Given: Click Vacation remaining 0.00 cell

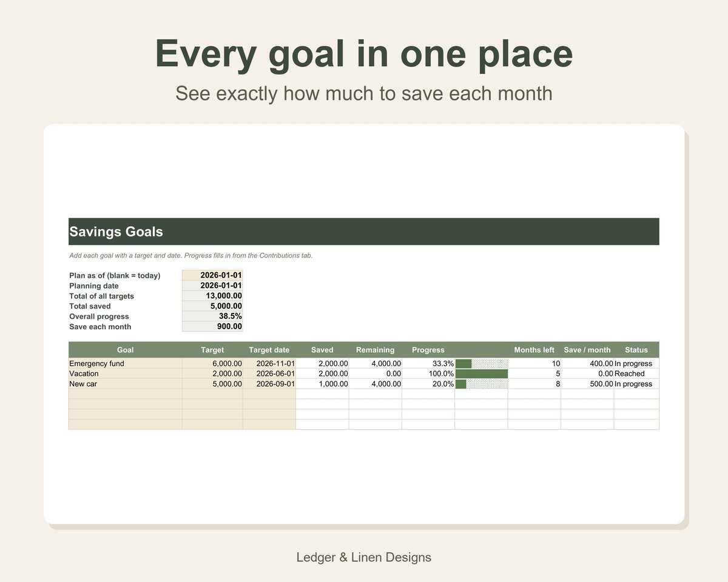Looking at the screenshot, I should click(375, 374).
